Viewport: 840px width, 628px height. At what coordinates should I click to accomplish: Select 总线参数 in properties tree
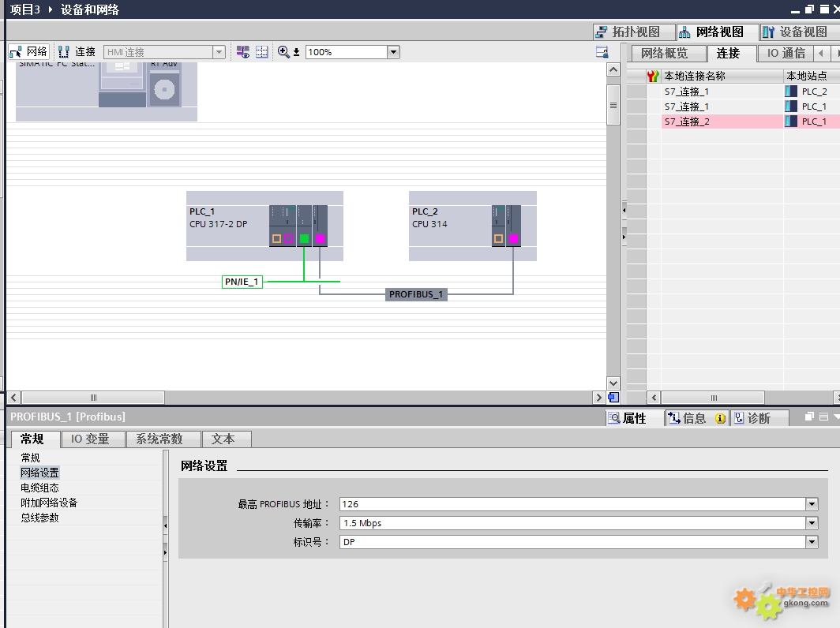(39, 518)
